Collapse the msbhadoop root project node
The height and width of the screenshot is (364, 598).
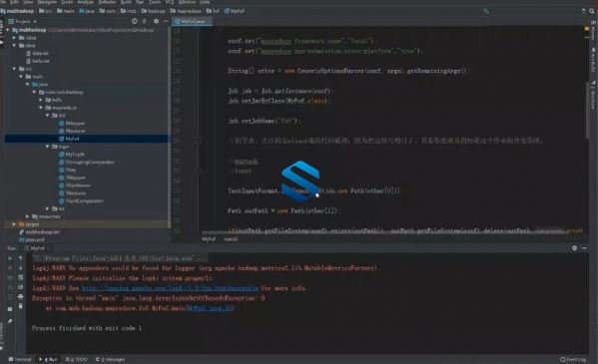tap(8, 30)
